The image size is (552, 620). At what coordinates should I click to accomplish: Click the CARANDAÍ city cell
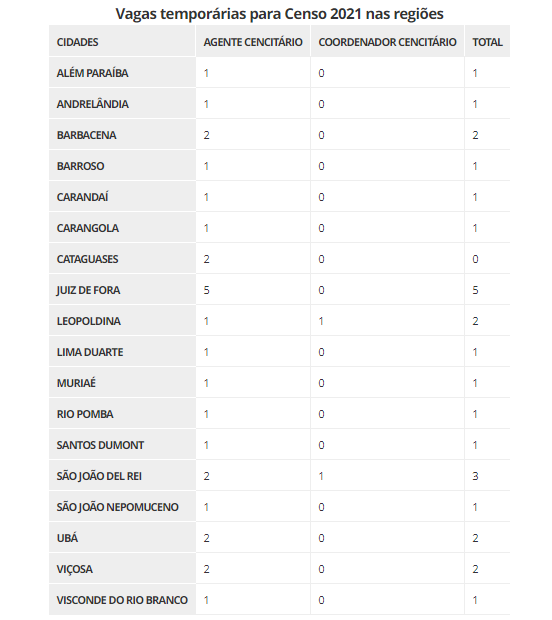[122, 197]
